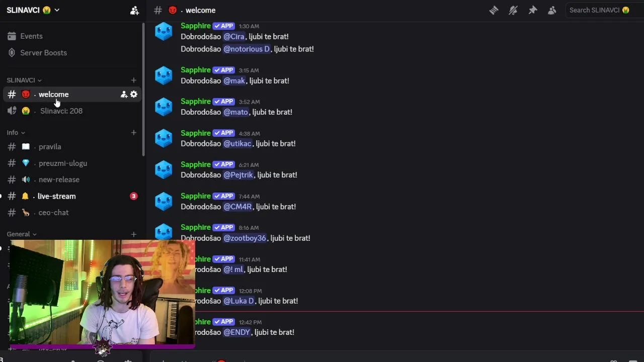Toggle notification settings bell icon
This screenshot has width=644, height=362.
point(513,10)
